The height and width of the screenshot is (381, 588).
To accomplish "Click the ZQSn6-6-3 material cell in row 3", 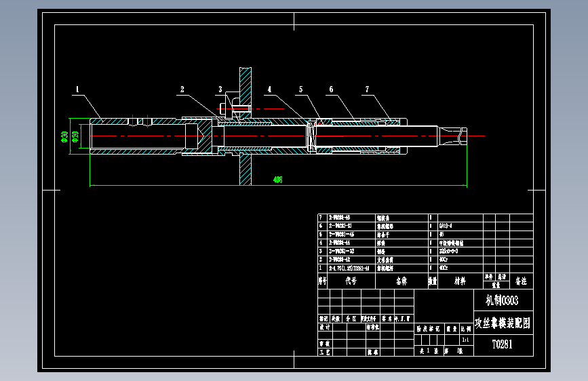I will 449,251.
